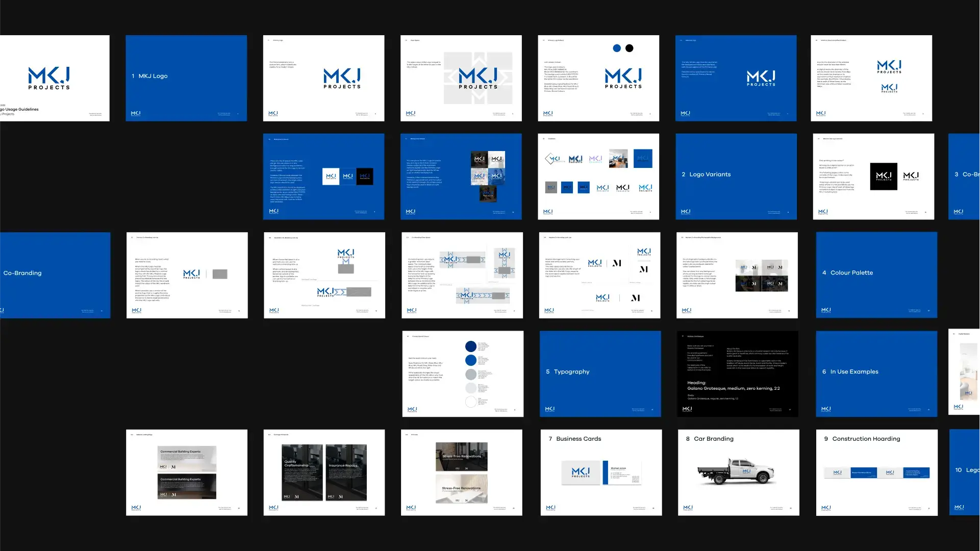Image resolution: width=980 pixels, height=551 pixels.
Task: Click the dark blue swatch on brand colours slide
Action: tap(470, 346)
